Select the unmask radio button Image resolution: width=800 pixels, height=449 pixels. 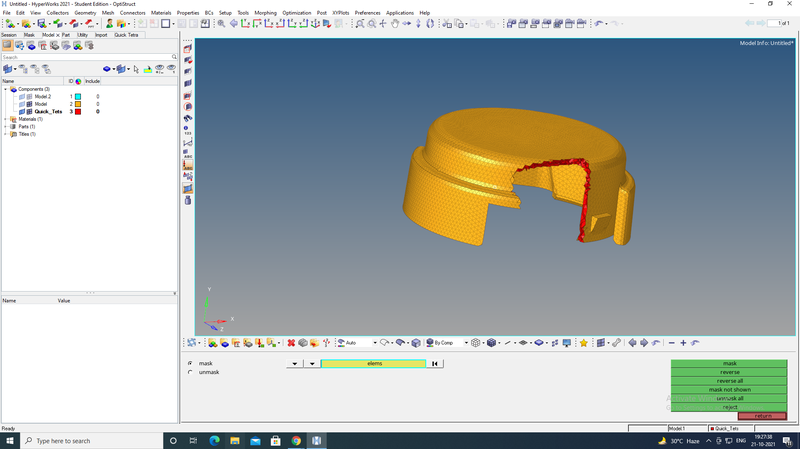pyautogui.click(x=190, y=372)
